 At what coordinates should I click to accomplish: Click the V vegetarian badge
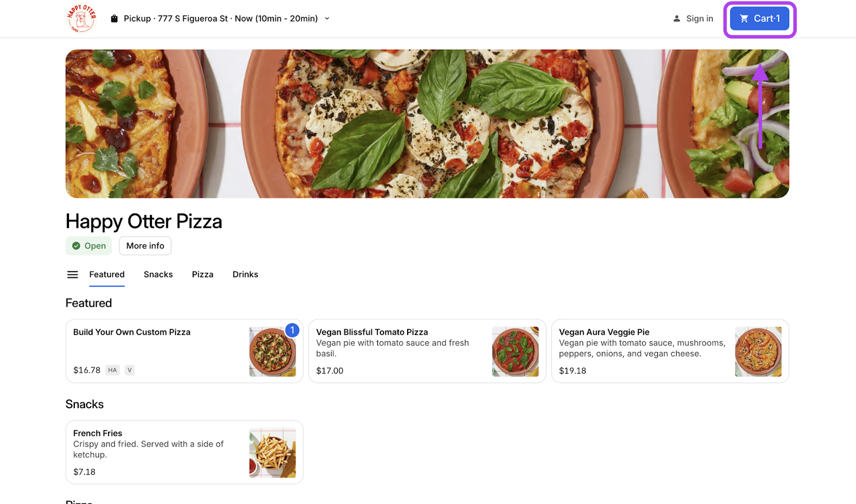pos(129,370)
